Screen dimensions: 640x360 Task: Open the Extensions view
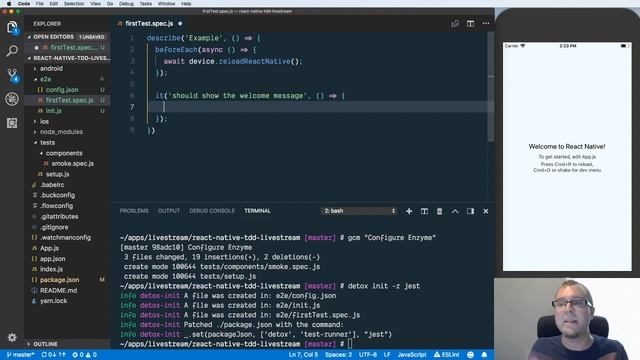[12, 123]
